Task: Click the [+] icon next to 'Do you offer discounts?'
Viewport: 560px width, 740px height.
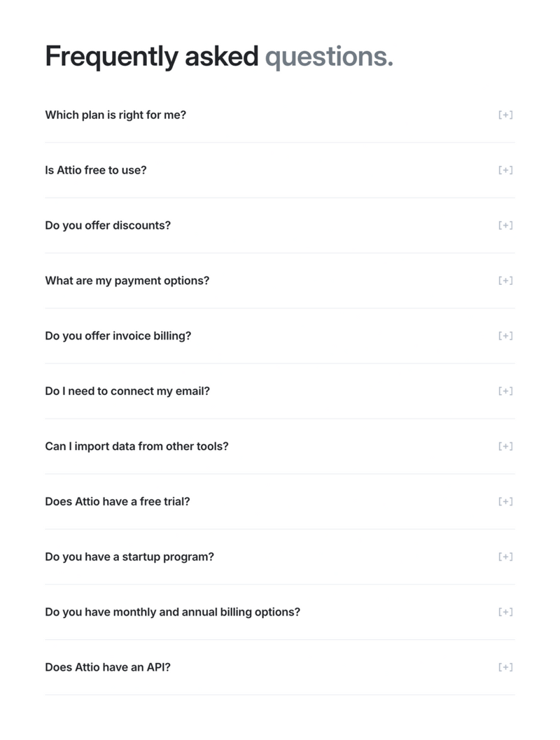Action: 505,225
